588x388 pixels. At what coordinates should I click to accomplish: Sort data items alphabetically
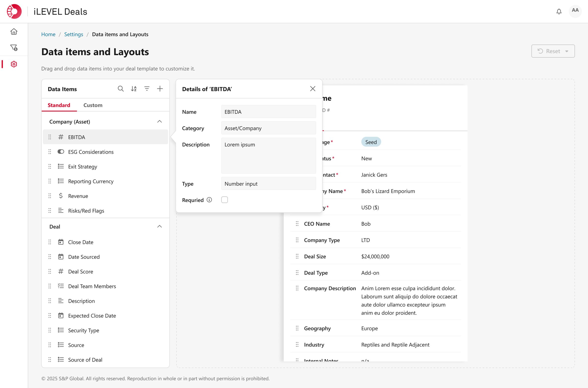pos(134,88)
